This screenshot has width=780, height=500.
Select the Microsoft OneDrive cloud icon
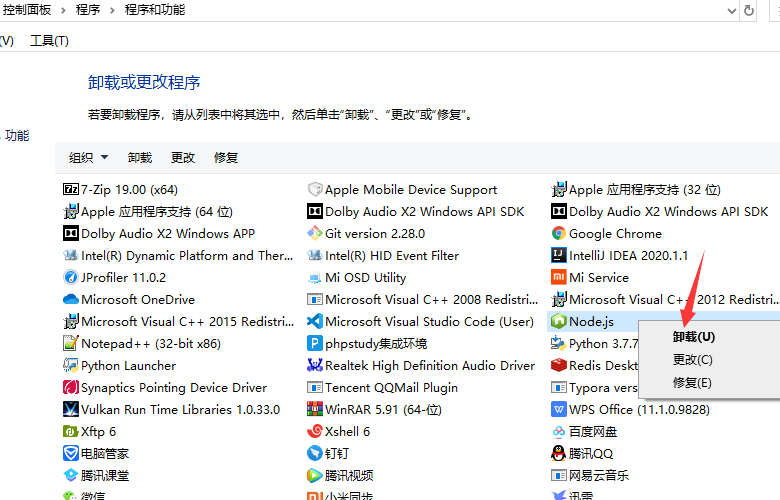tap(71, 300)
